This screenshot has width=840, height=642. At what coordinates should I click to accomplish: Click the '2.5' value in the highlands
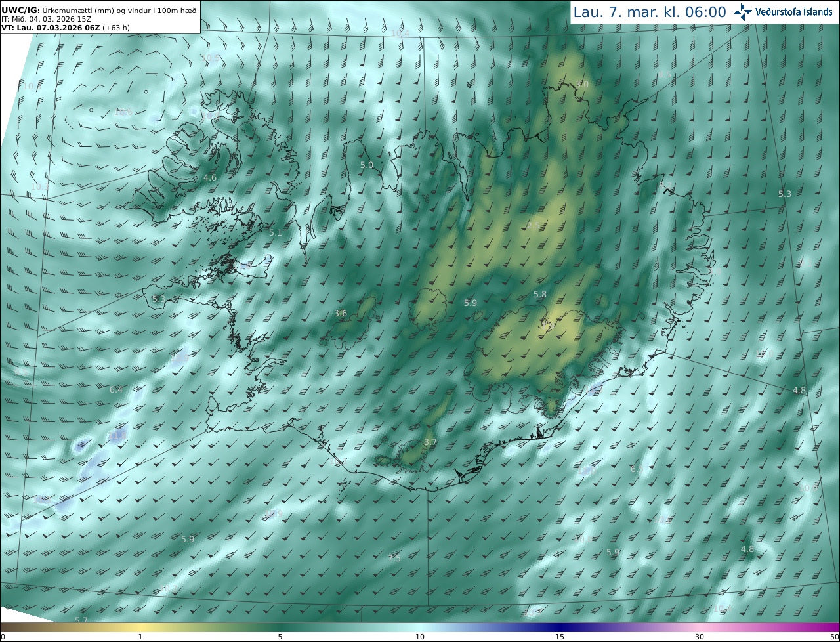click(534, 225)
